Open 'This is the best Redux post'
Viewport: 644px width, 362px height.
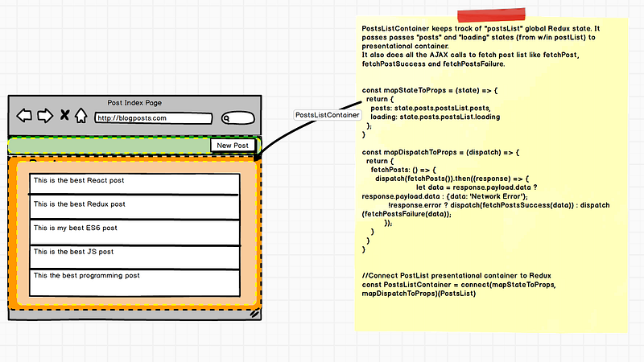pos(134,208)
